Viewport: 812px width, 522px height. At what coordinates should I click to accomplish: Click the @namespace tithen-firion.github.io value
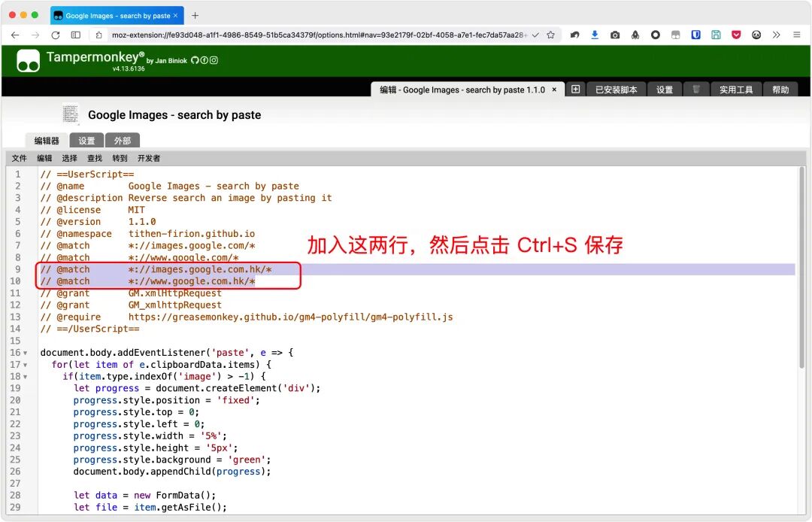(x=192, y=234)
